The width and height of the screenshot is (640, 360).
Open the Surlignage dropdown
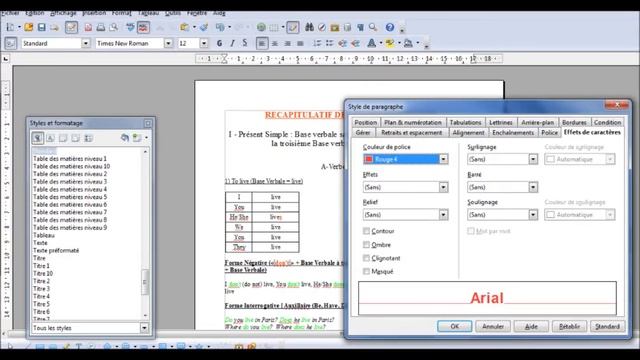point(533,159)
